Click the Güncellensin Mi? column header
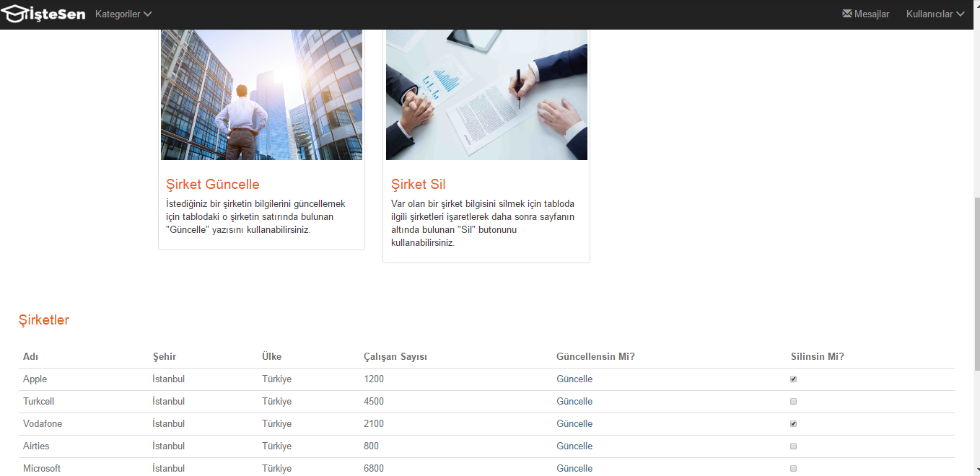Screen dimensions: 980x476 click(595, 357)
